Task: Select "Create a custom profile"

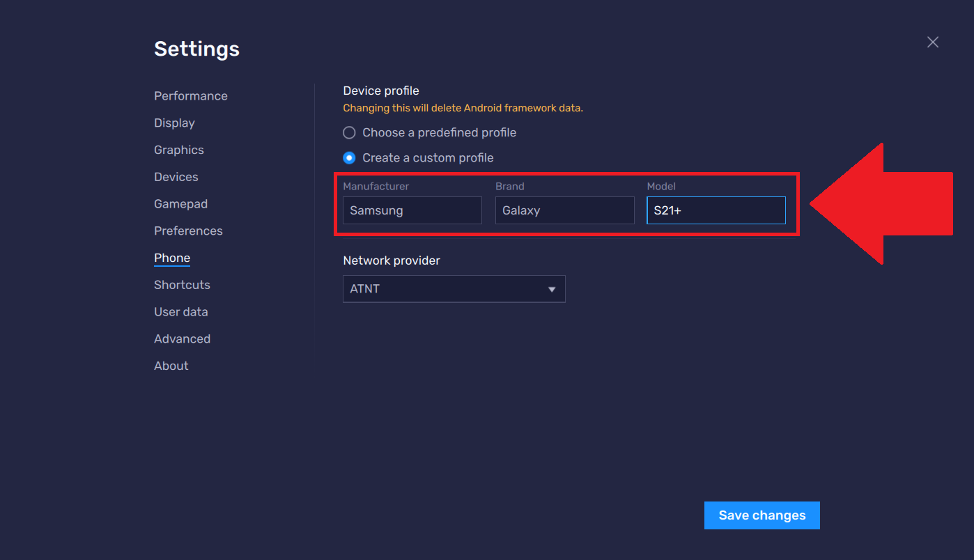Action: [348, 157]
